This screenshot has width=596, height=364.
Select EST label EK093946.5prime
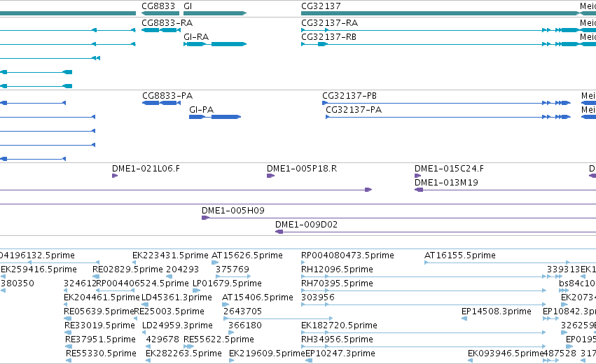506,353
